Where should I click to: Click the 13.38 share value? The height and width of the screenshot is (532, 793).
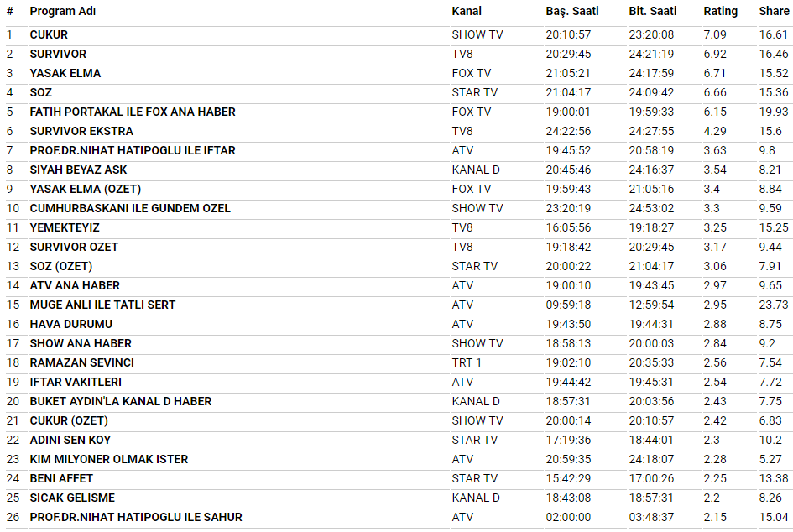point(774,478)
